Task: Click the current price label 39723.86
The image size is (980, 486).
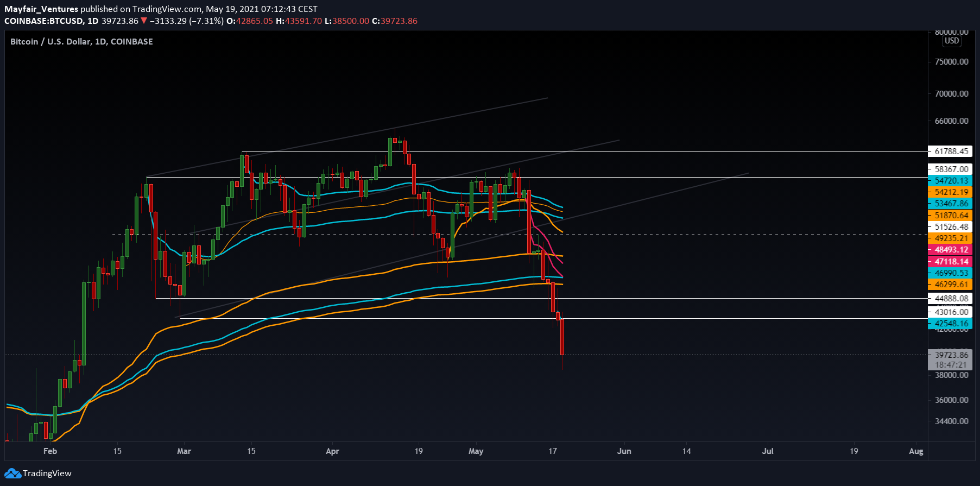Action: coord(950,355)
